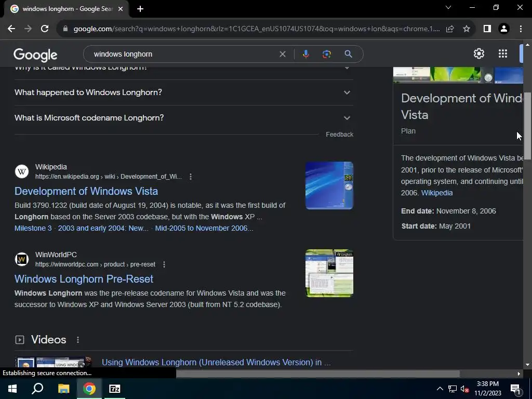The image size is (532, 399).
Task: Click the vertical scrollbar down arrow
Action: (527, 365)
